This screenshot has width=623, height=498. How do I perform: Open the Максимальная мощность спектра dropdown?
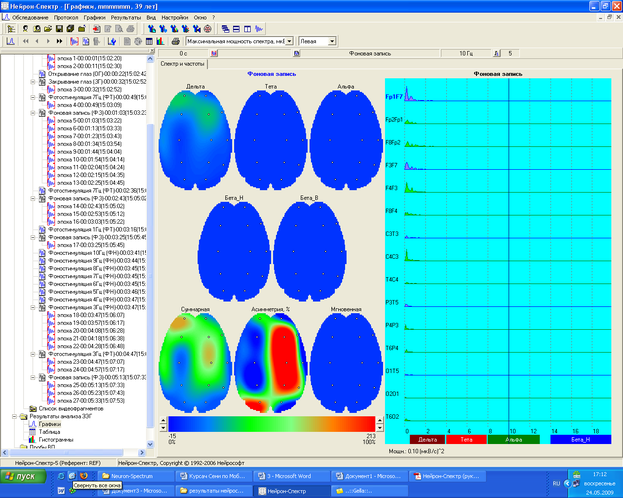pyautogui.click(x=289, y=41)
